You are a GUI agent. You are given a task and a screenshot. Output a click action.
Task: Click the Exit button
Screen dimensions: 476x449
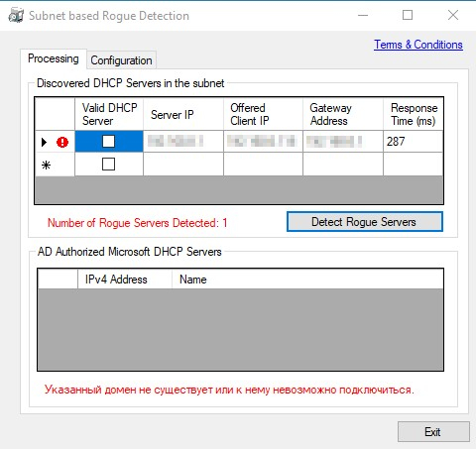click(433, 432)
